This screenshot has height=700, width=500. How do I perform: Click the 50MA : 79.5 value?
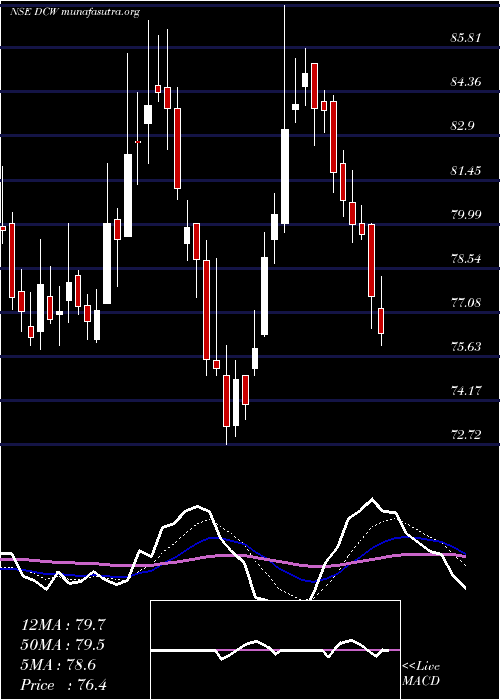pyautogui.click(x=63, y=645)
